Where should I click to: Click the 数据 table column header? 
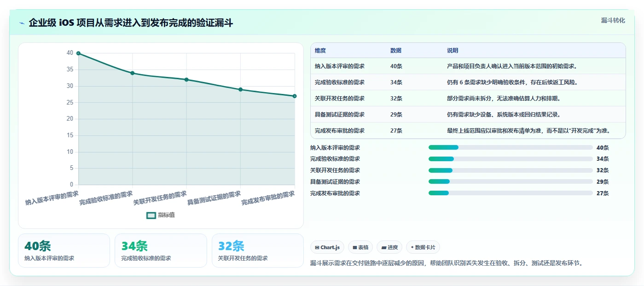click(x=396, y=51)
